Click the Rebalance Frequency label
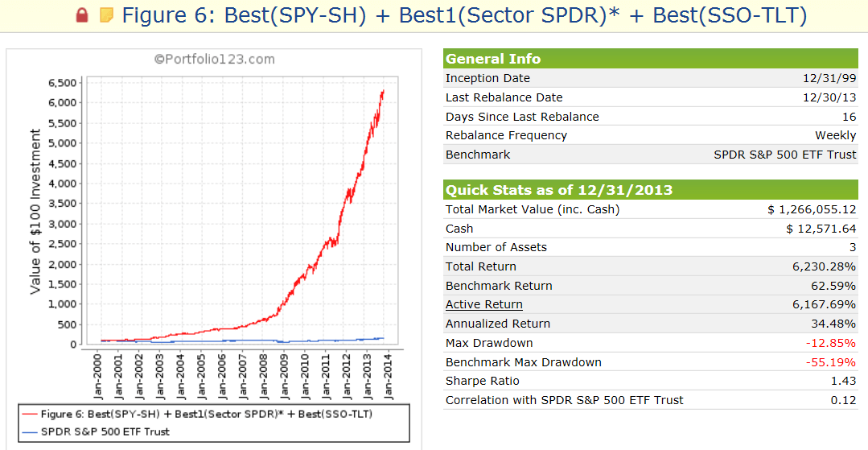Viewport: 868px width, 450px height. coord(507,135)
